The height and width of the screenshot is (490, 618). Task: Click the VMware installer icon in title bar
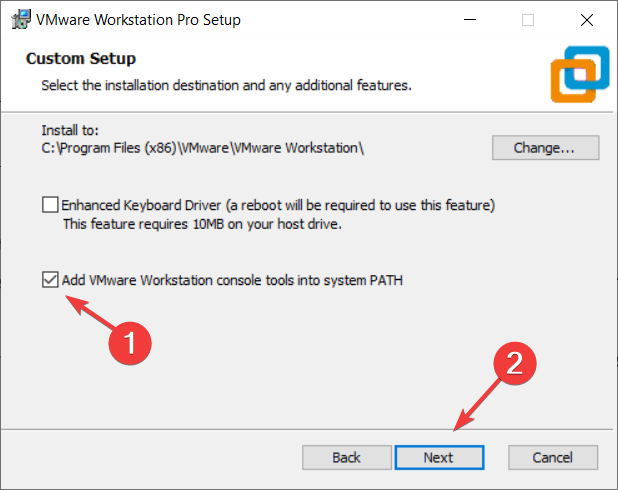point(21,19)
